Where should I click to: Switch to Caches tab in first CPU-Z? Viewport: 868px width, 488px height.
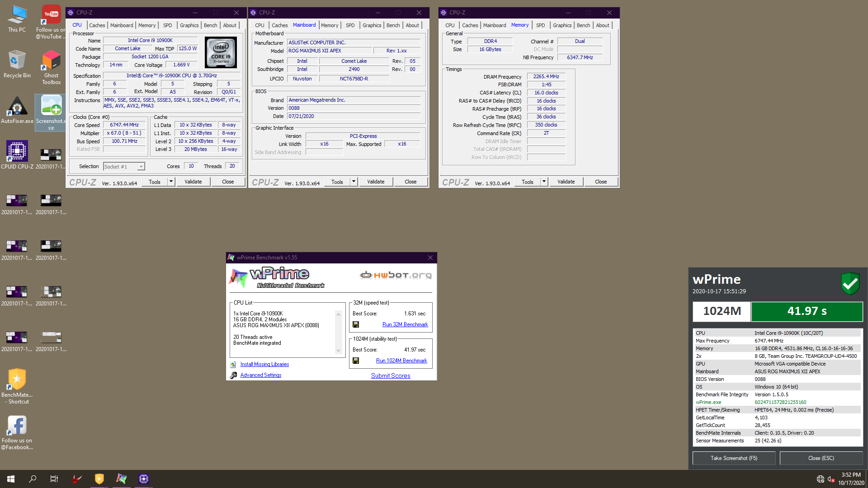pos(97,25)
